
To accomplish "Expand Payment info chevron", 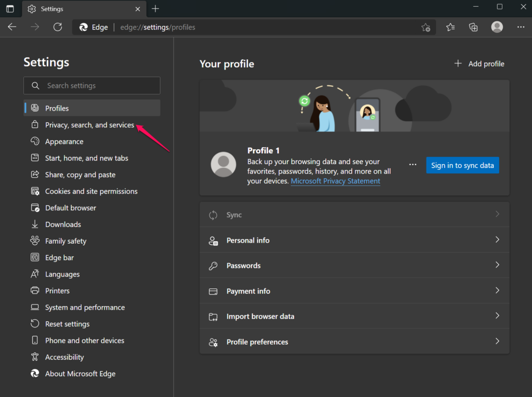I will click(x=497, y=290).
